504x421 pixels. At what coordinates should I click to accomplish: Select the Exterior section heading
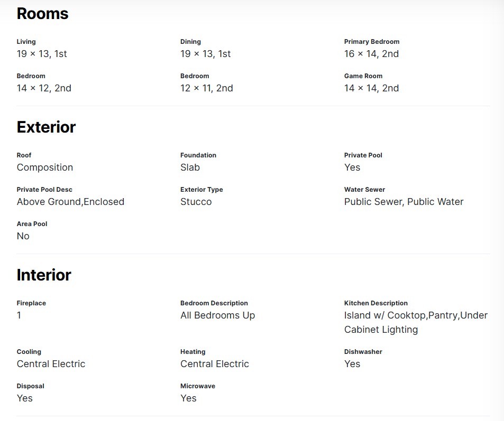pyautogui.click(x=46, y=127)
